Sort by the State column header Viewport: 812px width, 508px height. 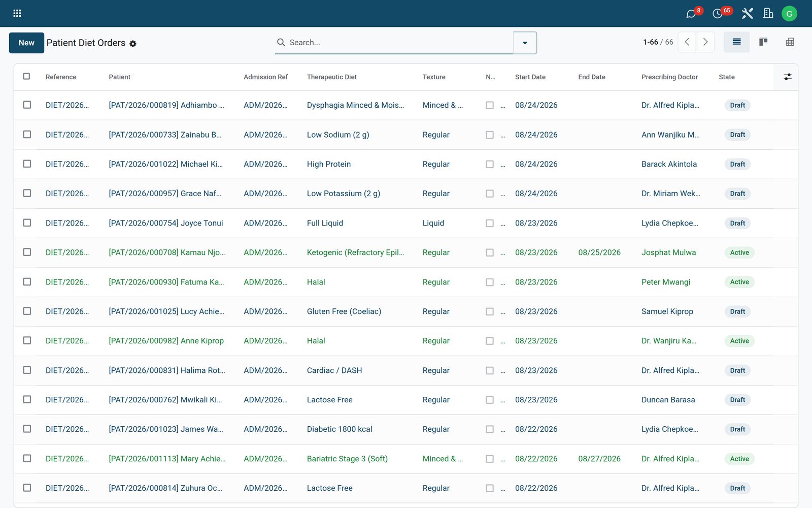point(727,77)
